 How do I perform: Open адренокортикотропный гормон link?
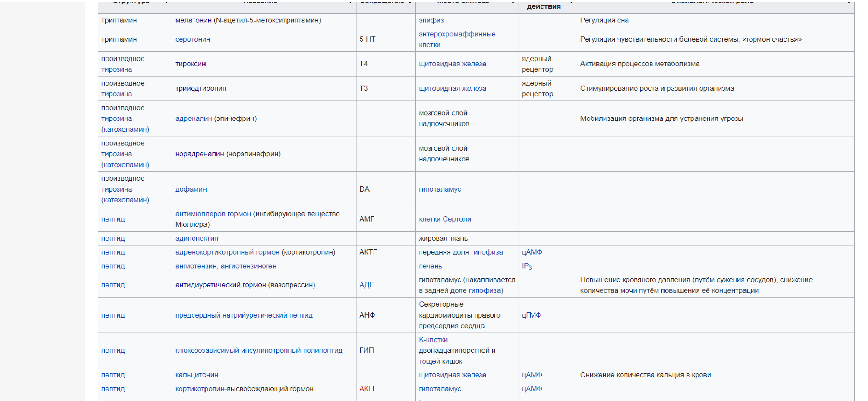[x=227, y=252]
